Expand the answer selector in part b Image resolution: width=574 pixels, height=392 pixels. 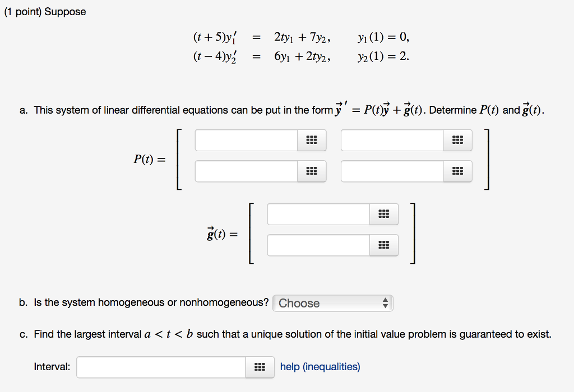(386, 303)
